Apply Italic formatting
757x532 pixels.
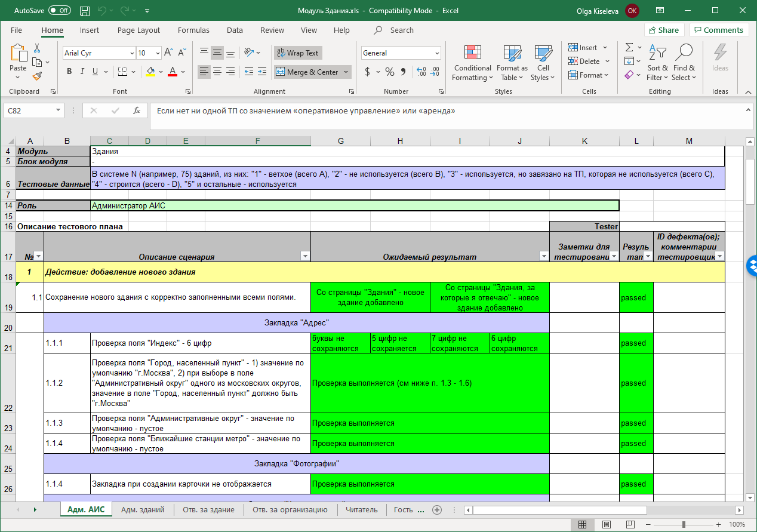coord(82,72)
